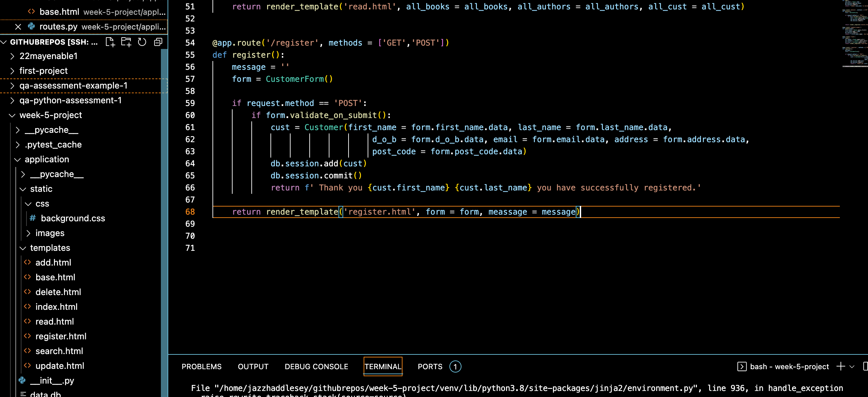This screenshot has height=397, width=868.
Task: Collapse the application folder
Action: tap(17, 159)
